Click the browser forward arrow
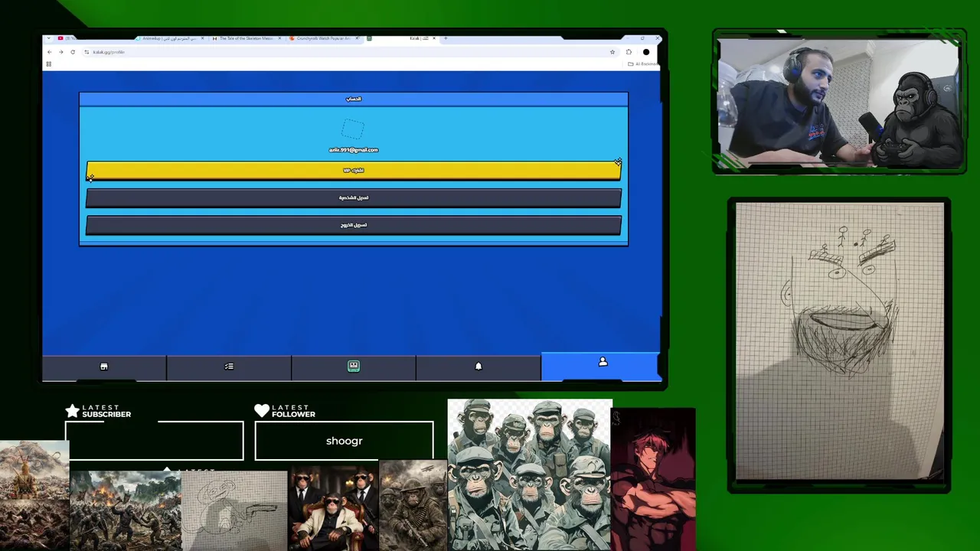Viewport: 980px width, 551px height. pos(61,52)
